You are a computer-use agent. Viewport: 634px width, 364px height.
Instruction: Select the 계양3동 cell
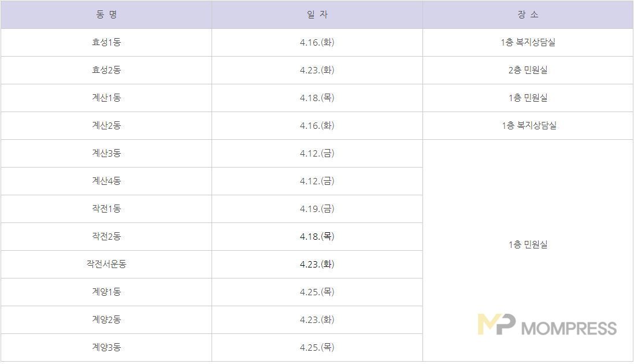point(106,347)
